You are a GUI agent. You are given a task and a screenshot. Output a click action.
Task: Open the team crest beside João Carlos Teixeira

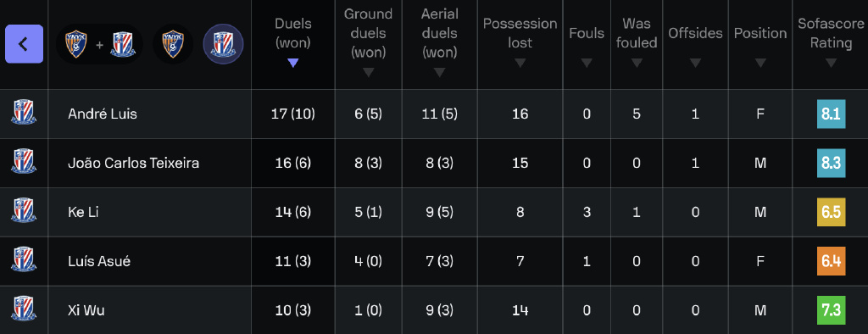[x=24, y=163]
